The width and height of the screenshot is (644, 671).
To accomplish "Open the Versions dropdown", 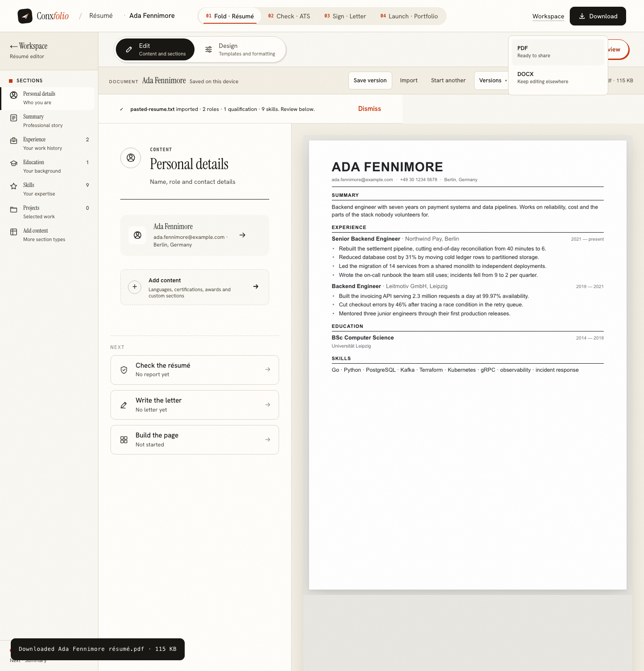I will click(x=491, y=81).
